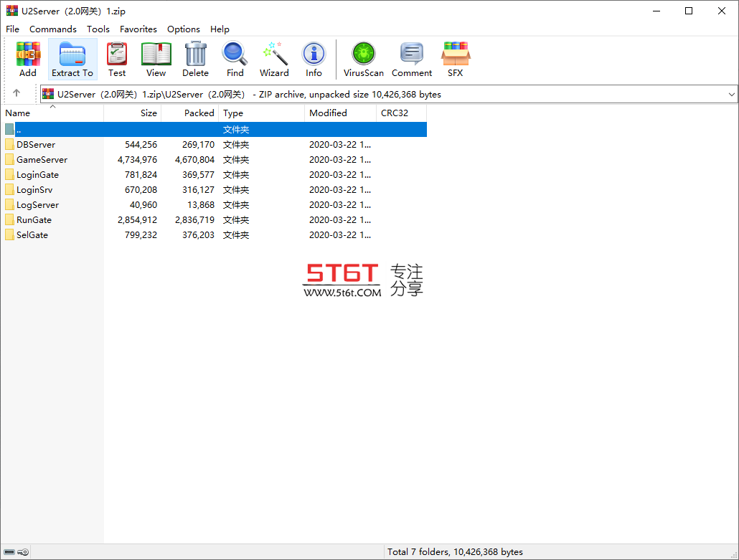739x560 pixels.
Task: Select the SelGate folder icon
Action: point(9,235)
